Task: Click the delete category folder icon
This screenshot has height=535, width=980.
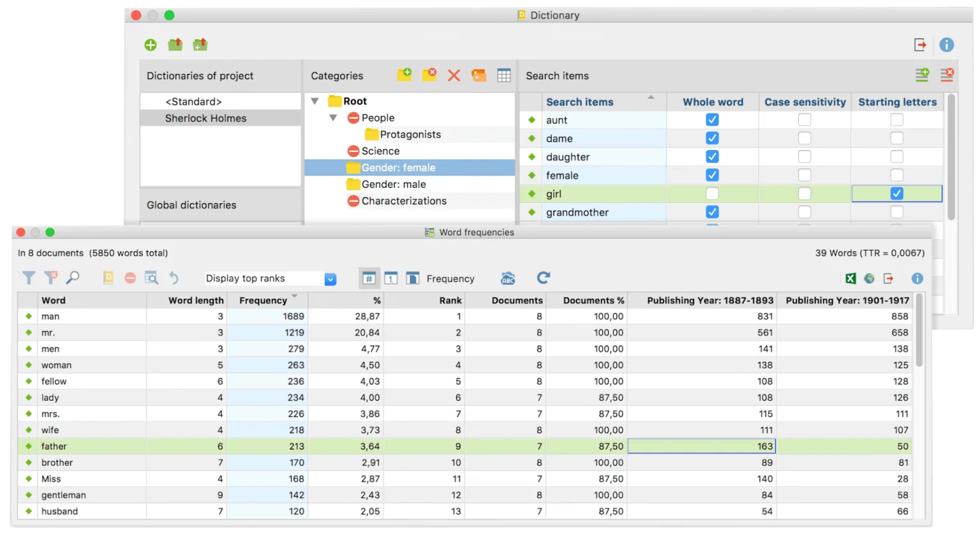Action: point(429,75)
